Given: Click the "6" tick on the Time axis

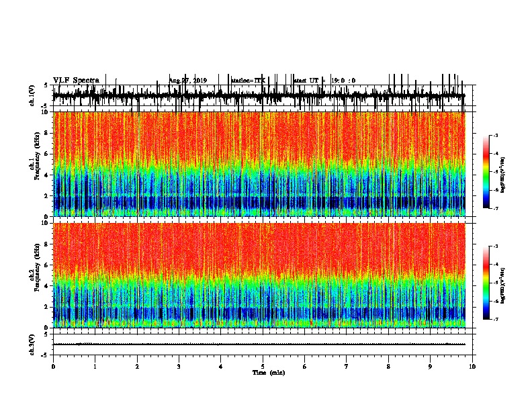Looking at the screenshot, I should tap(305, 367).
